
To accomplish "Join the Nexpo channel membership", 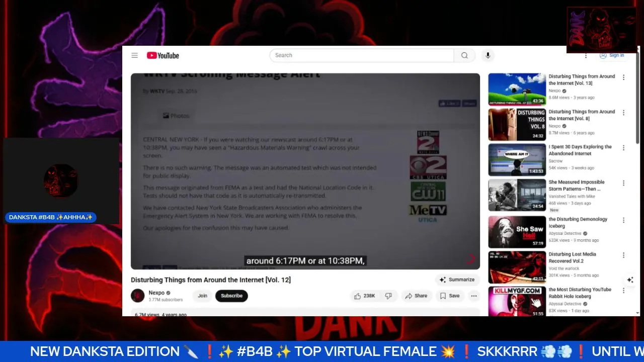I will 202,296.
